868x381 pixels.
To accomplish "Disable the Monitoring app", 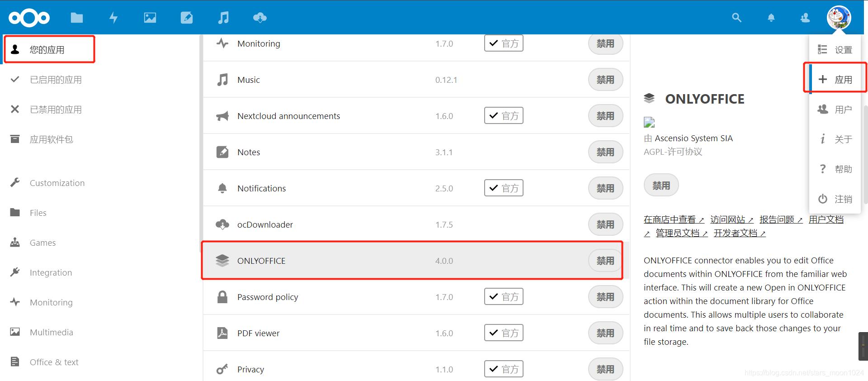I will pyautogui.click(x=605, y=44).
